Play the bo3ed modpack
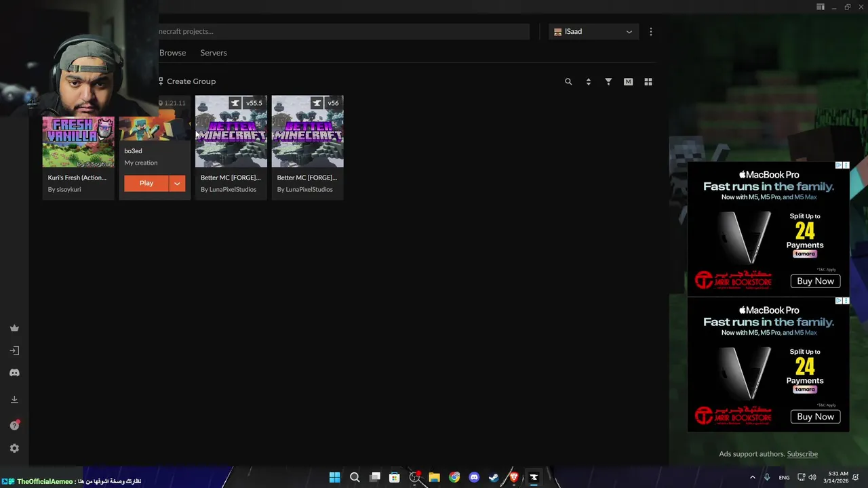This screenshot has height=488, width=868. point(146,183)
